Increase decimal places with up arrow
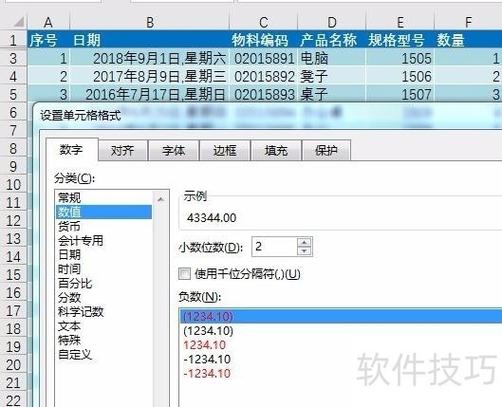Image resolution: width=502 pixels, height=407 pixels. coord(304,242)
